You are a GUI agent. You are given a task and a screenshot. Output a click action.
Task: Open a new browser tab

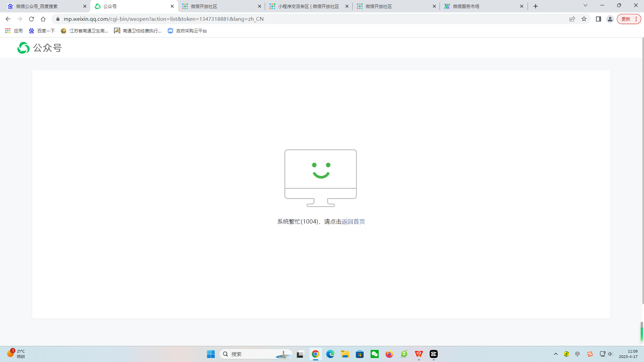click(536, 6)
